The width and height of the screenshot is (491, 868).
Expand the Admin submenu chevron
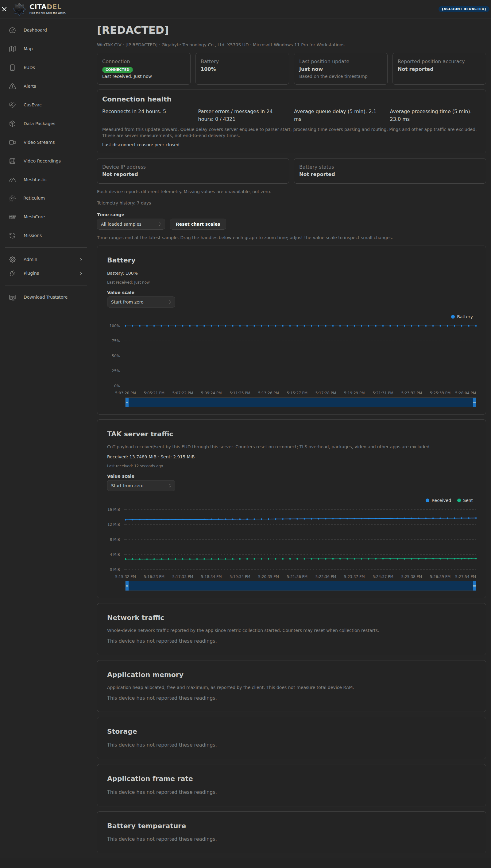(81, 259)
